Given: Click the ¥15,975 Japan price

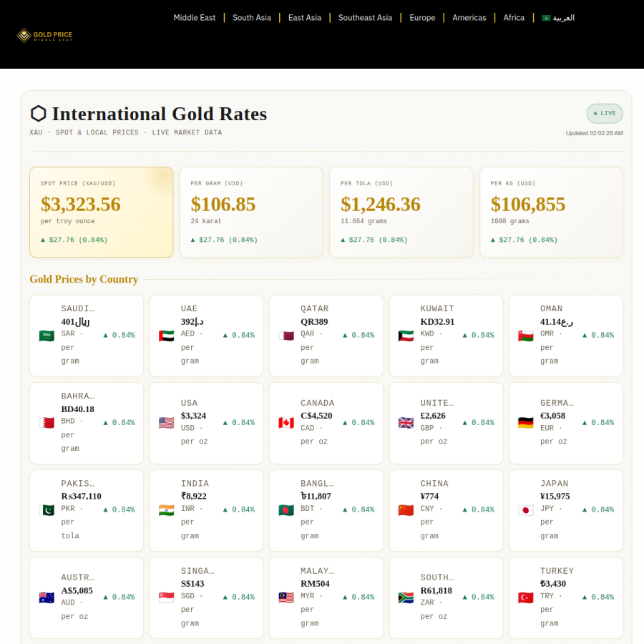Looking at the screenshot, I should click(555, 496).
